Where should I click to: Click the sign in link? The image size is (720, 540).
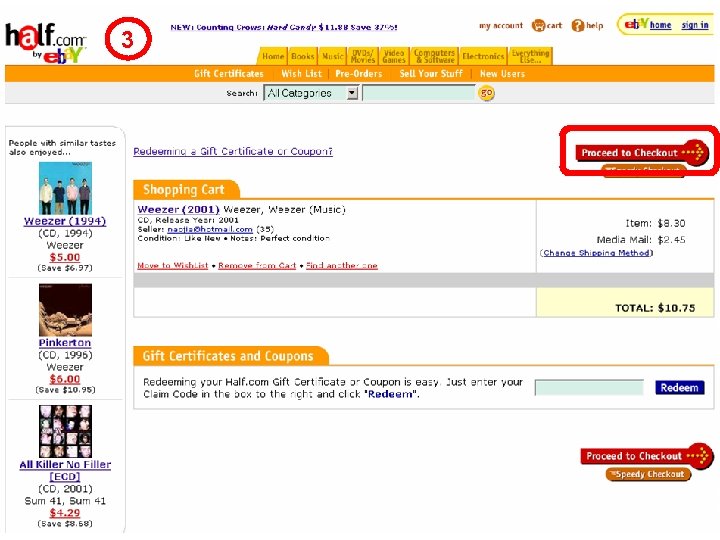(x=695, y=25)
